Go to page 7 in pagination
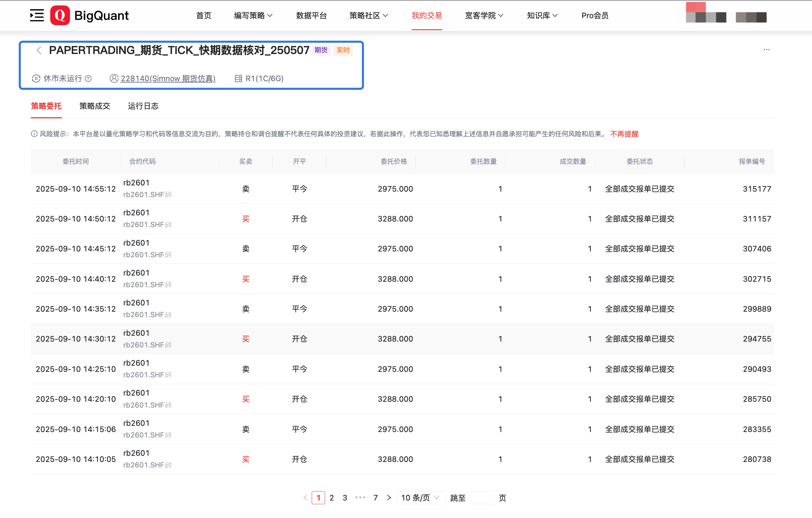The width and height of the screenshot is (812, 518). point(375,498)
